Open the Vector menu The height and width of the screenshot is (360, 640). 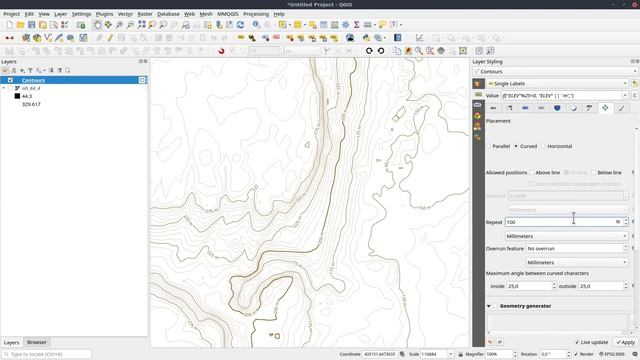[125, 14]
